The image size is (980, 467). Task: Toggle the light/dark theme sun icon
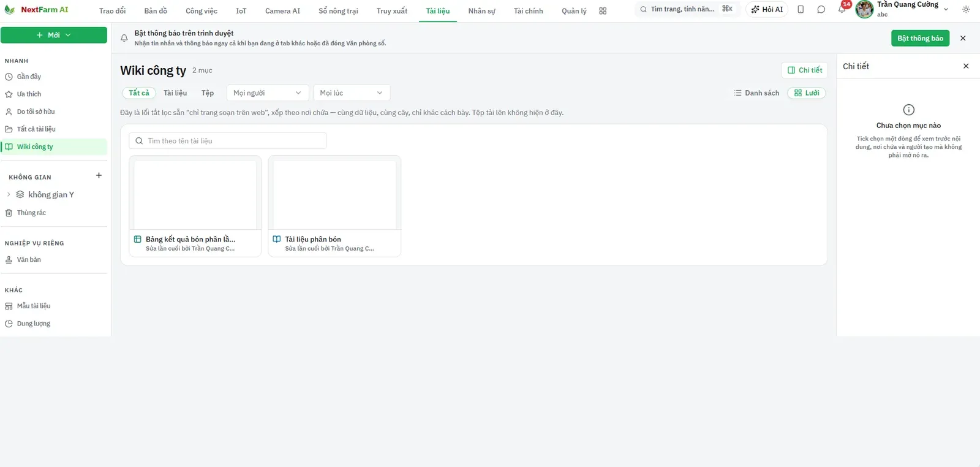966,9
